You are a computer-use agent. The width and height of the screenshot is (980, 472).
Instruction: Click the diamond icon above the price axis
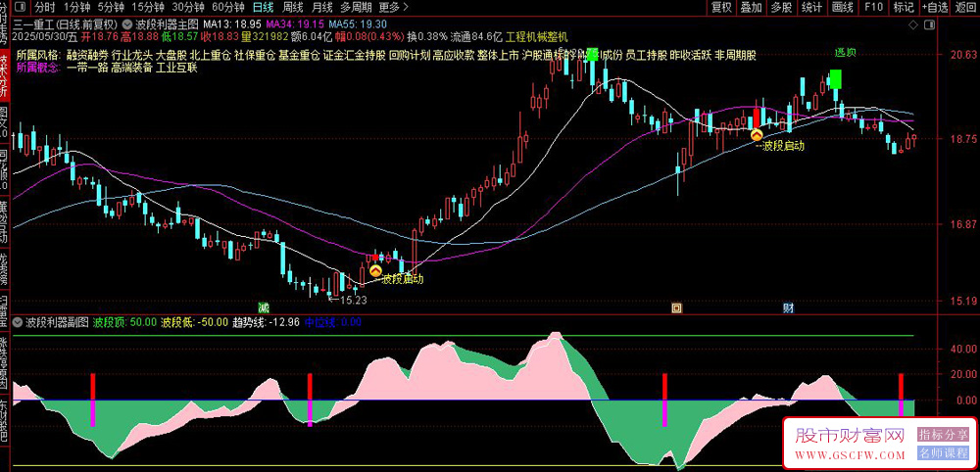(913, 24)
